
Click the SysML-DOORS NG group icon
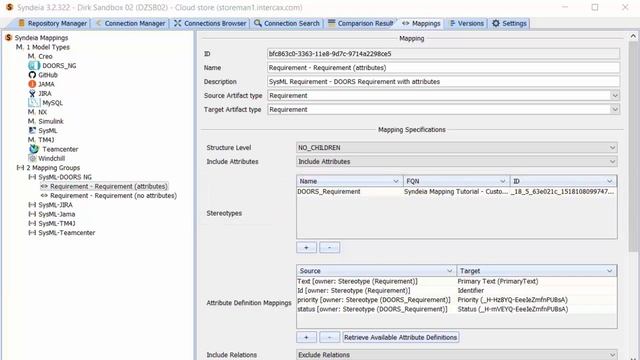tap(32, 177)
